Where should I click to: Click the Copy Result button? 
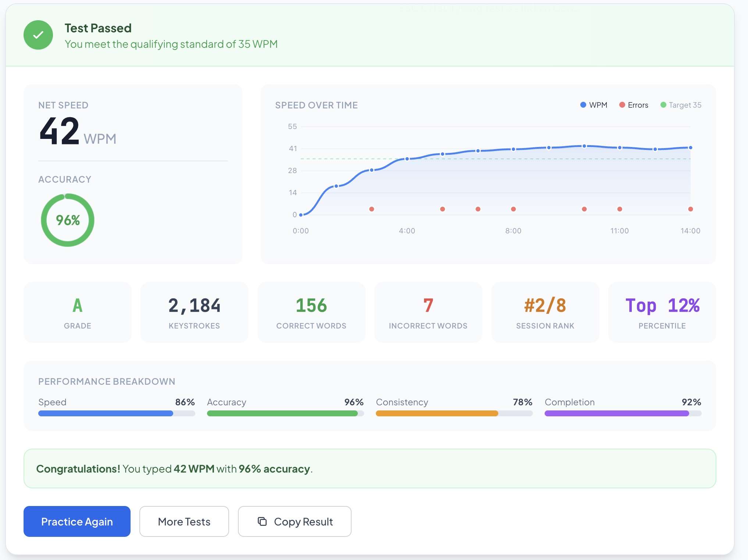(295, 521)
